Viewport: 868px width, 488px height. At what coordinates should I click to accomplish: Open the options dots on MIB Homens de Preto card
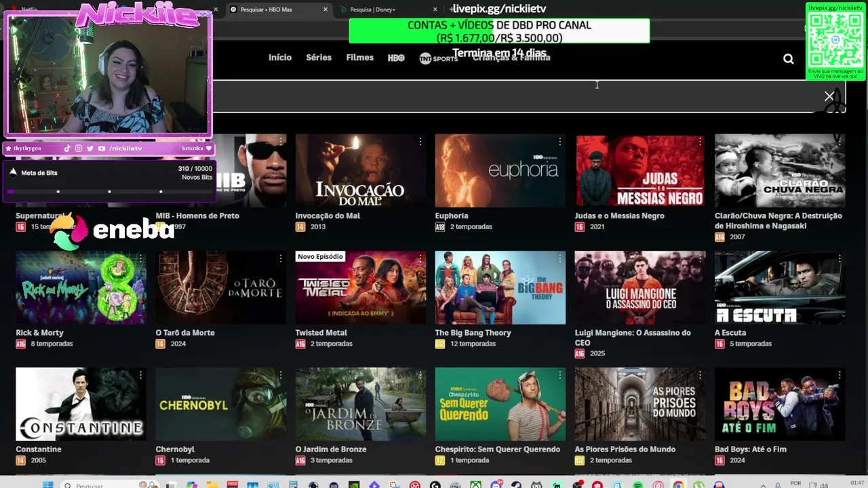tap(280, 142)
